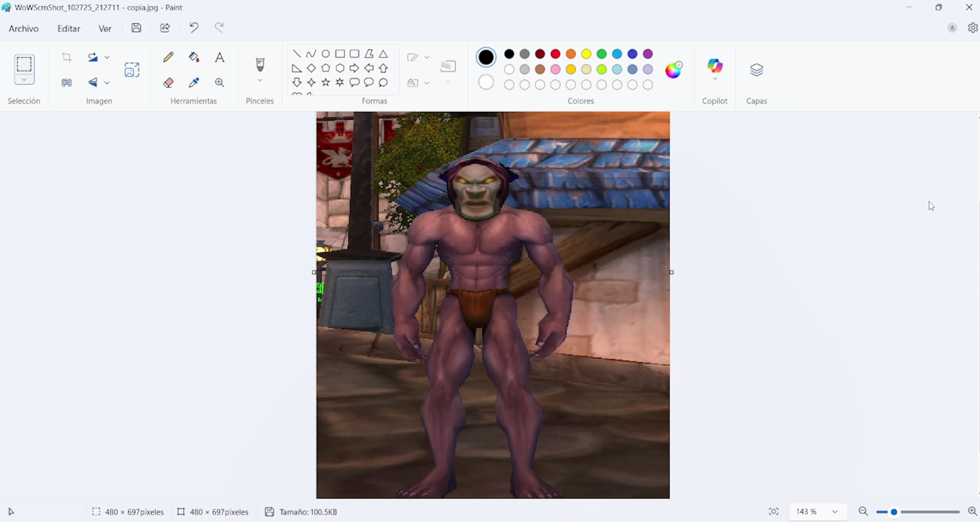Select the Text tool
Image resolution: width=980 pixels, height=522 pixels.
point(220,57)
